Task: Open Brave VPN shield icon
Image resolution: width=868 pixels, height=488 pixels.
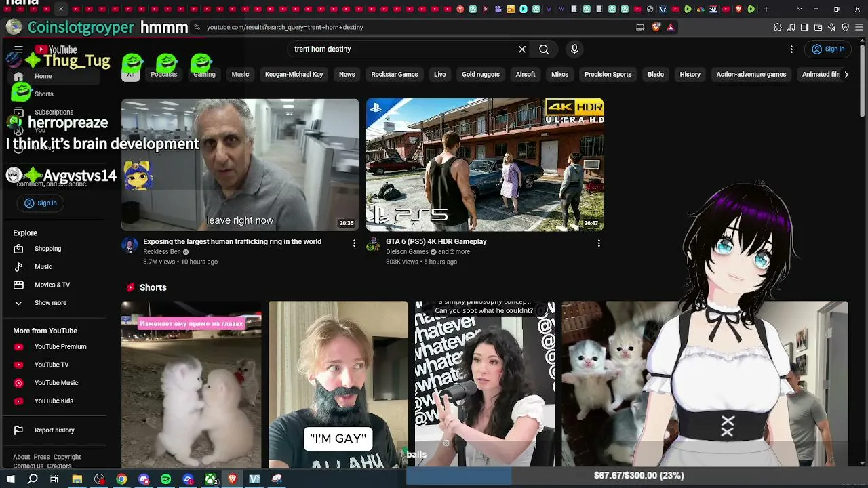Action: coord(846,27)
